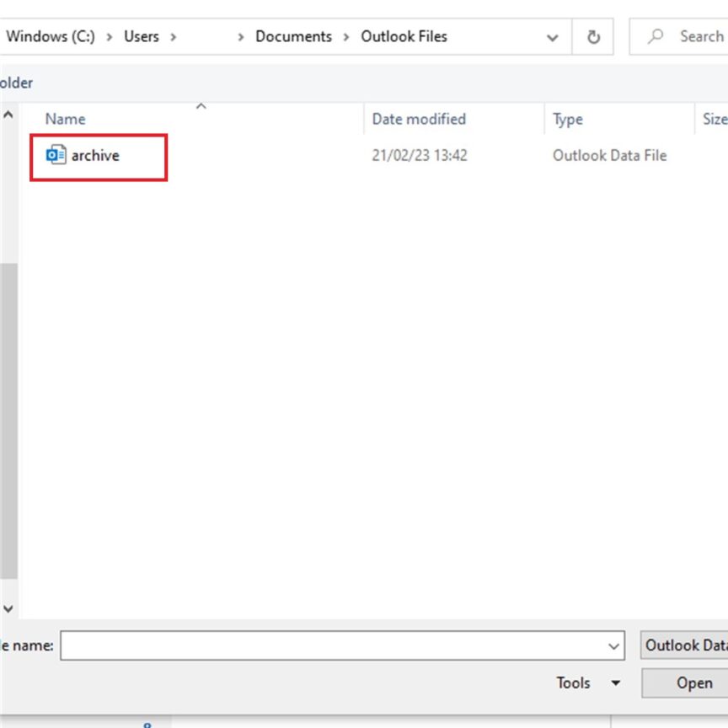Click the Open button
Viewport: 728px width, 728px height.
[693, 683]
